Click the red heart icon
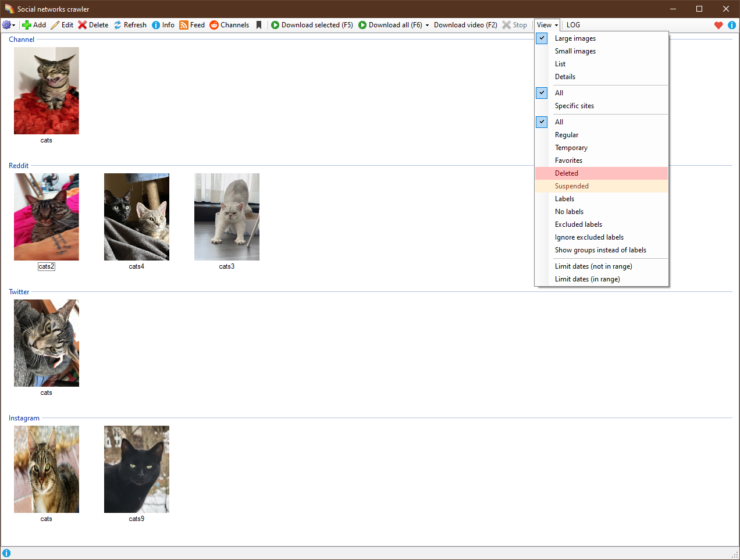The width and height of the screenshot is (740, 560). (718, 25)
